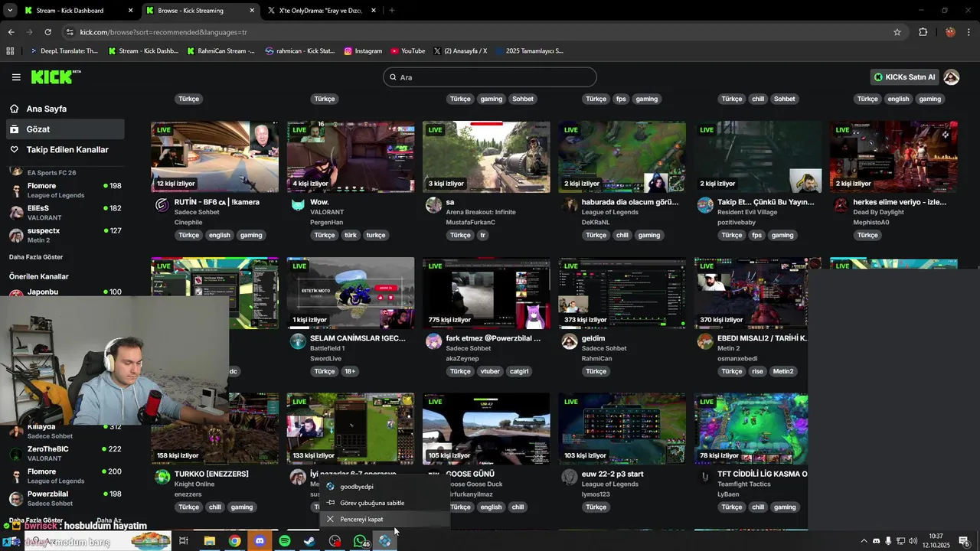This screenshot has height=551, width=980.
Task: Click the Ara search field
Action: 490,77
